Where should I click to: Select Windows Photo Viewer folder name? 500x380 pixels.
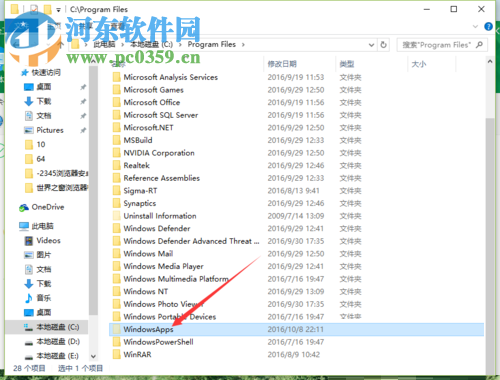(163, 304)
